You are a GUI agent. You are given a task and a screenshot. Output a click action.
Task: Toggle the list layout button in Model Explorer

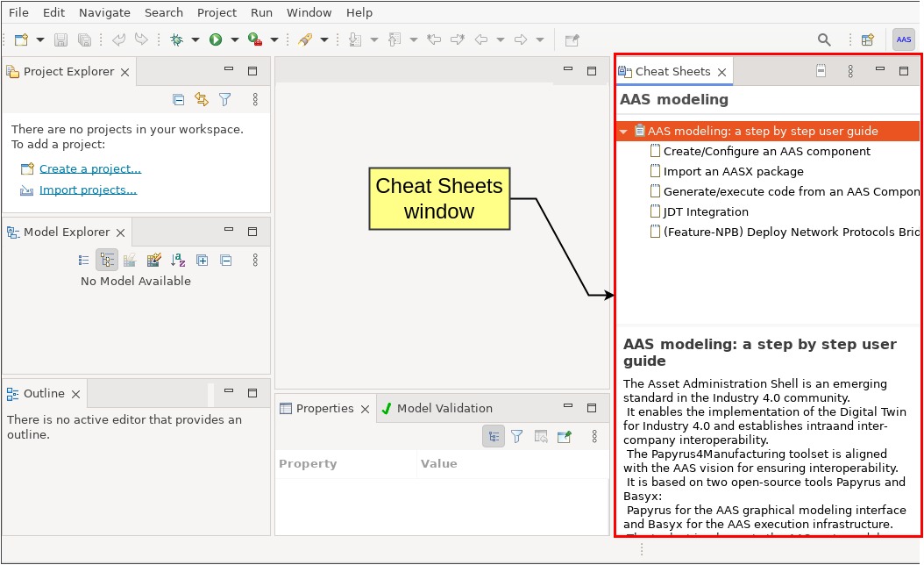pyautogui.click(x=83, y=260)
